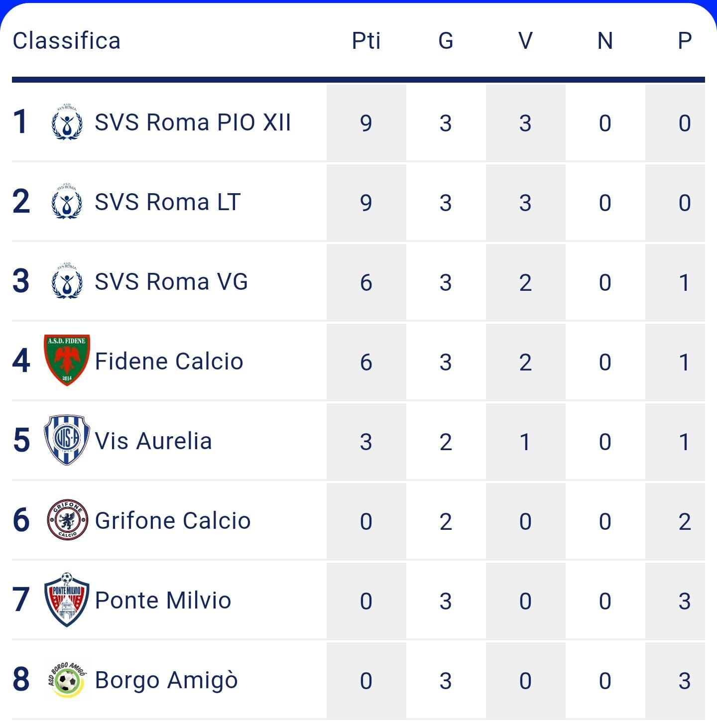The width and height of the screenshot is (717, 728).
Task: Sort by the Pti points column header
Action: [x=366, y=41]
